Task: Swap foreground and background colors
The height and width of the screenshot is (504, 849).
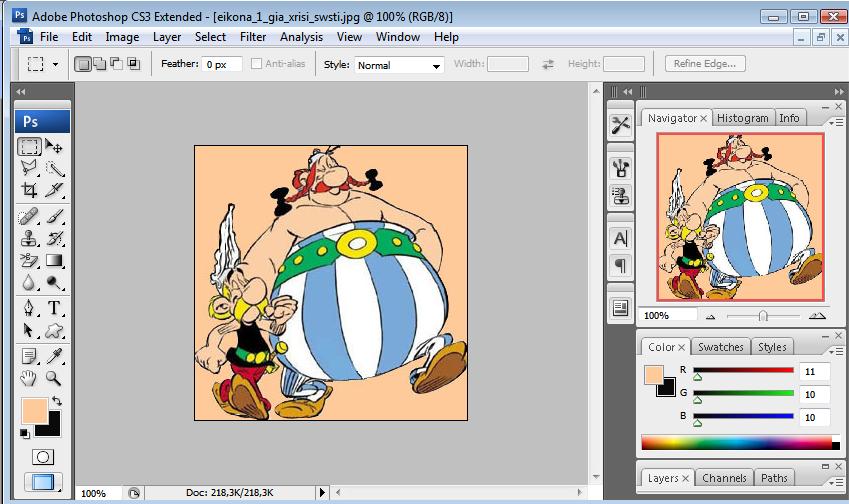Action: tap(57, 401)
